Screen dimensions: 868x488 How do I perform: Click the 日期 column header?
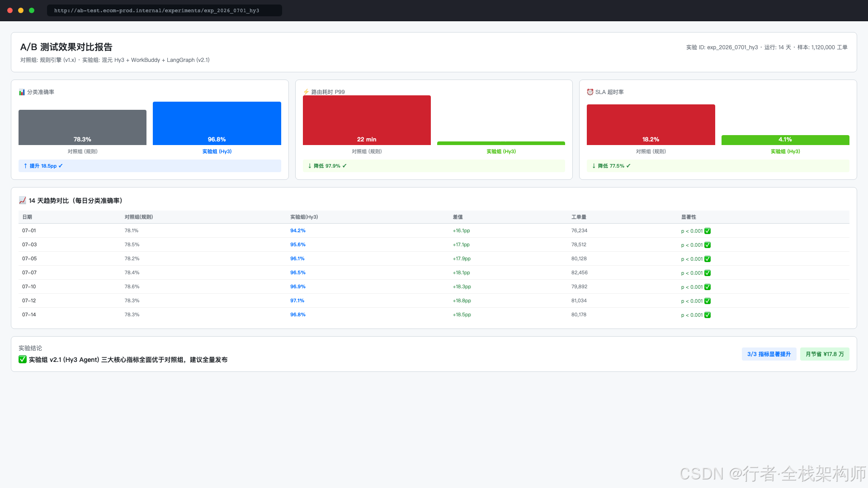[x=27, y=217]
